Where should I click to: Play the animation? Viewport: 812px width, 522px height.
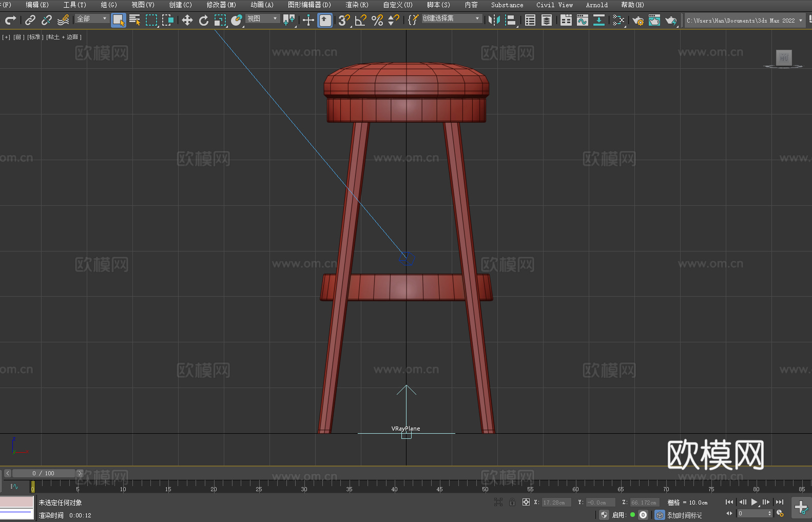[755, 502]
